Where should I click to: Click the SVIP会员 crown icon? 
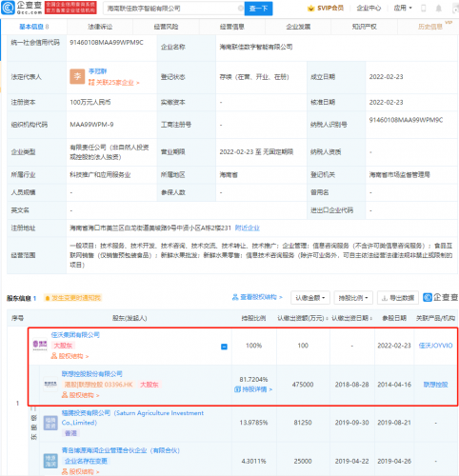310,9
